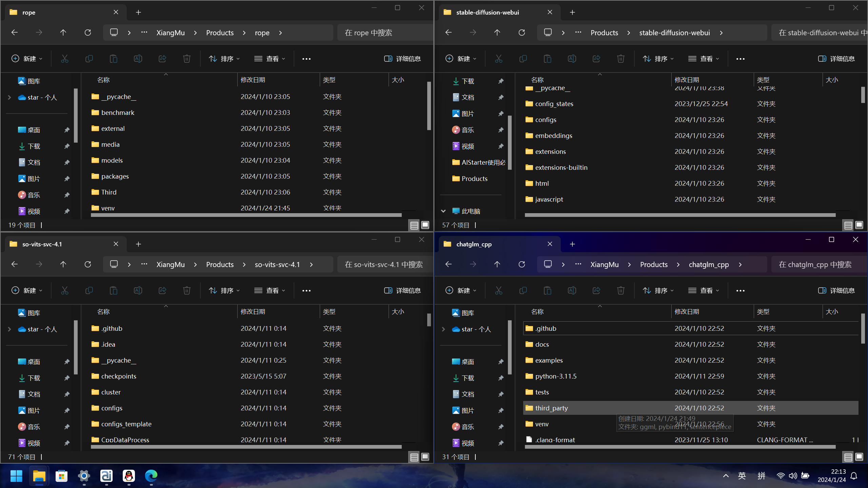The width and height of the screenshot is (868, 488).
Task: Refresh the stable-diffusion-webui window
Action: [521, 33]
